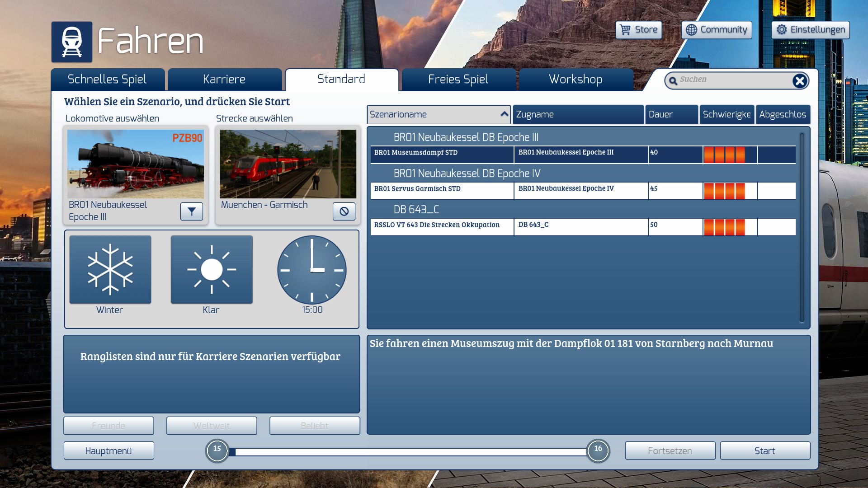Click the 15:00 clock face
The width and height of the screenshot is (868, 488).
point(312,270)
